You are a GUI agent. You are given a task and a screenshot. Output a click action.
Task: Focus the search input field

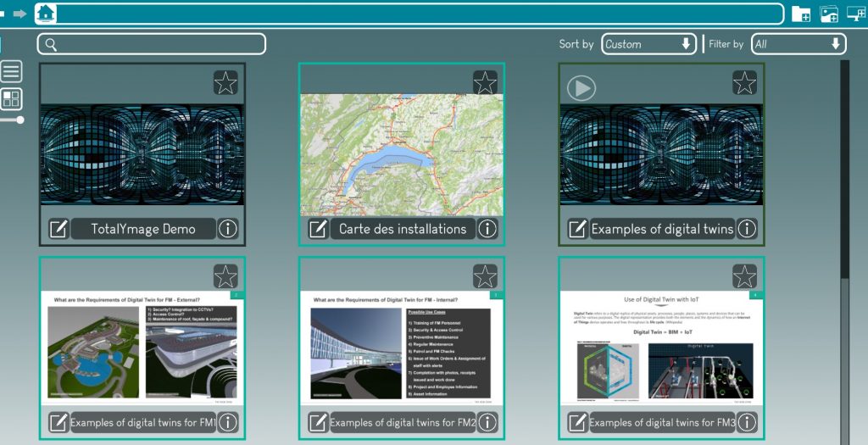152,44
